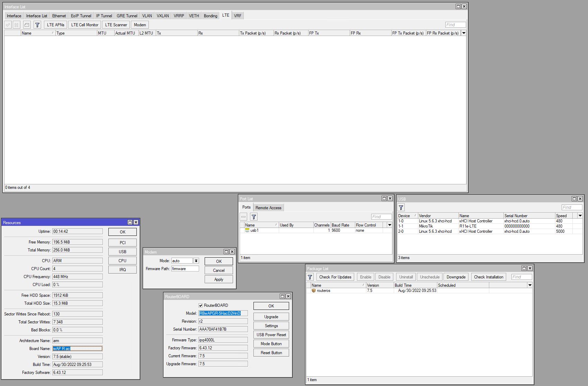Switch to the GRE Tunnel tab
The width and height of the screenshot is (588, 386).
(x=127, y=16)
